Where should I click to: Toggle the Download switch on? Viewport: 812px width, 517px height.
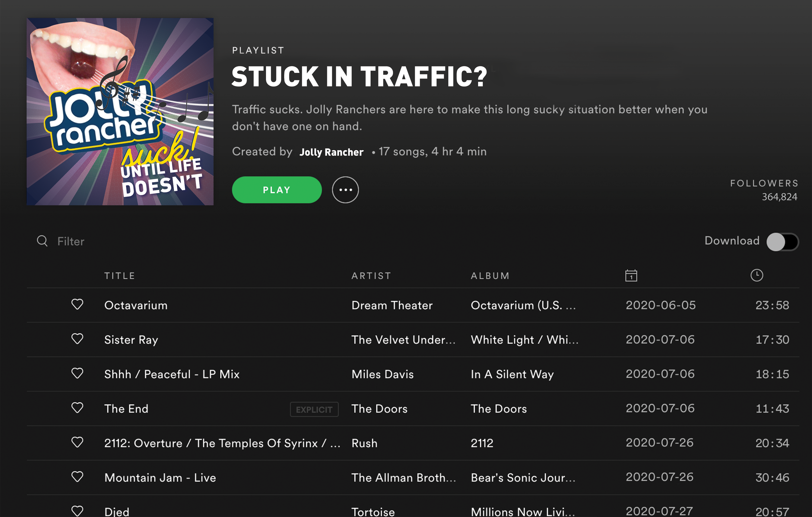tap(782, 242)
